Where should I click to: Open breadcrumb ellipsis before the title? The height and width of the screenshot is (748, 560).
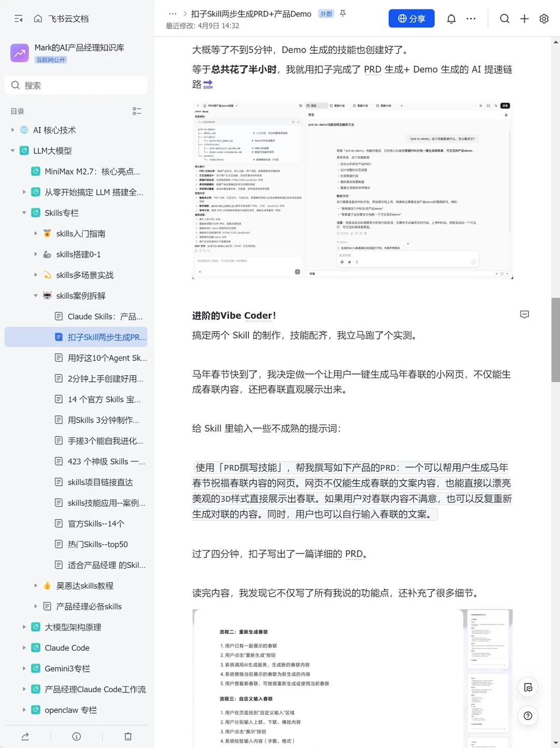(173, 14)
